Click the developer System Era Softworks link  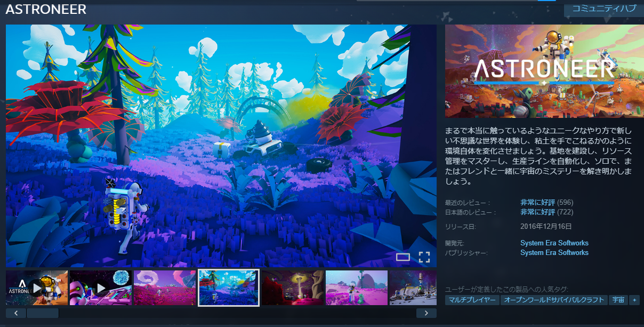[x=554, y=243]
